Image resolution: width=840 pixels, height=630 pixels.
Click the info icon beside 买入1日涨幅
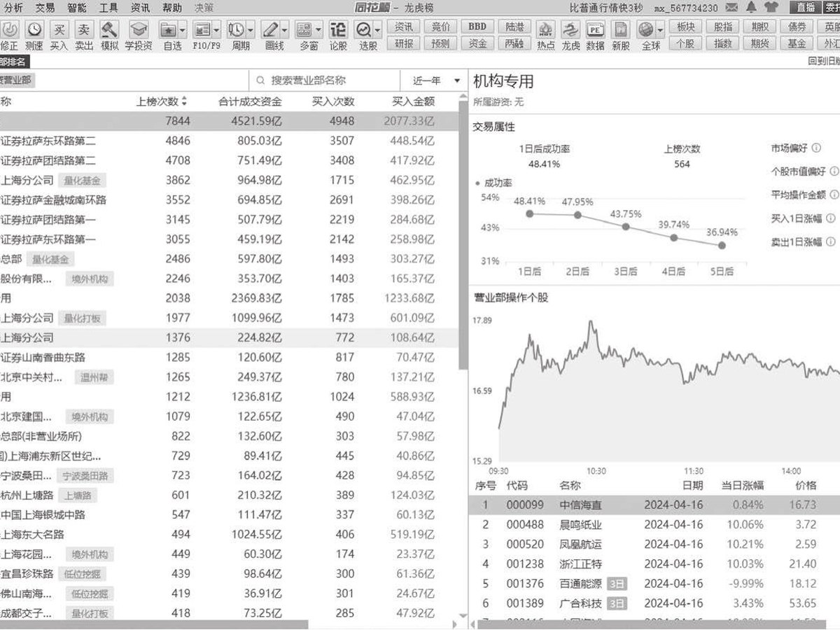pyautogui.click(x=830, y=218)
